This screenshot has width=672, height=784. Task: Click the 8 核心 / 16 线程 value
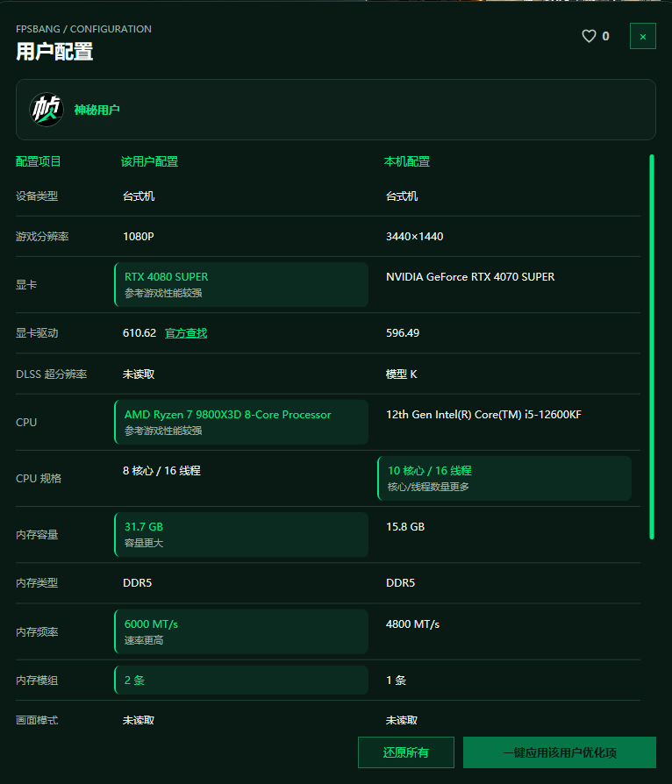pos(161,471)
